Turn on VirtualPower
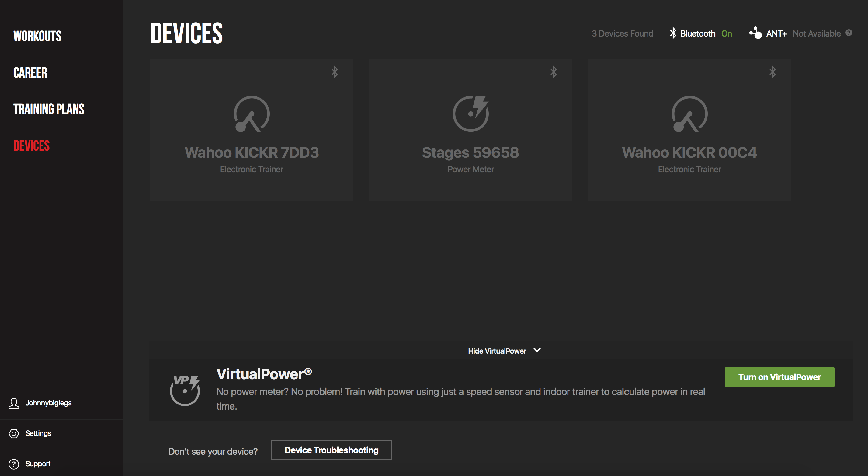This screenshot has height=476, width=868. pyautogui.click(x=780, y=377)
